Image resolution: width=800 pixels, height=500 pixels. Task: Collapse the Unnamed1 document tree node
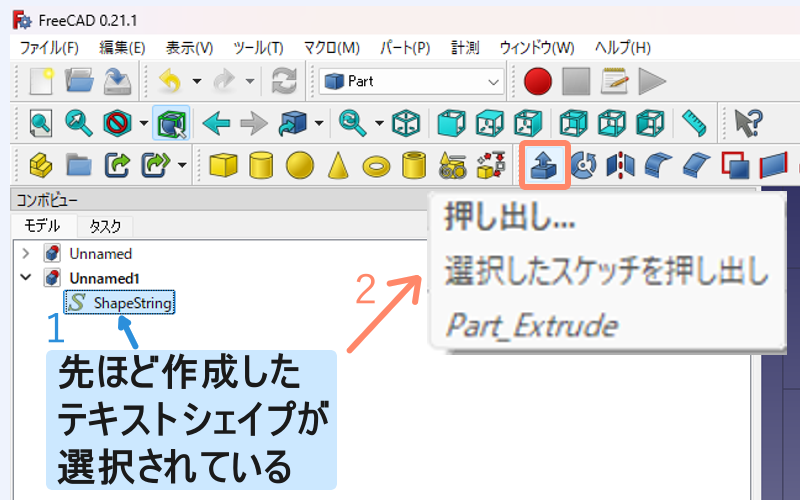tap(26, 278)
